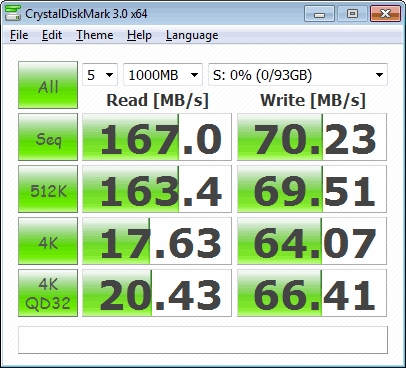Image resolution: width=406 pixels, height=368 pixels.
Task: Click the empty comment text field
Action: click(x=203, y=340)
